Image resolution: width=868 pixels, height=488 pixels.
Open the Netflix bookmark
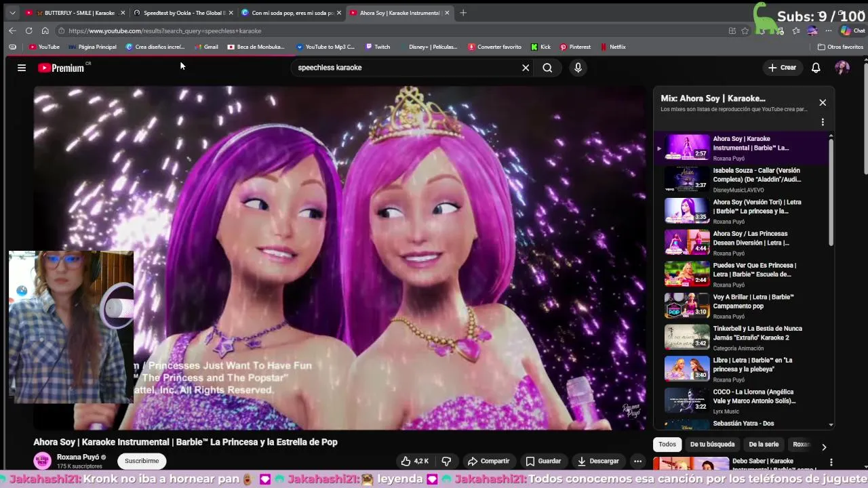point(612,47)
